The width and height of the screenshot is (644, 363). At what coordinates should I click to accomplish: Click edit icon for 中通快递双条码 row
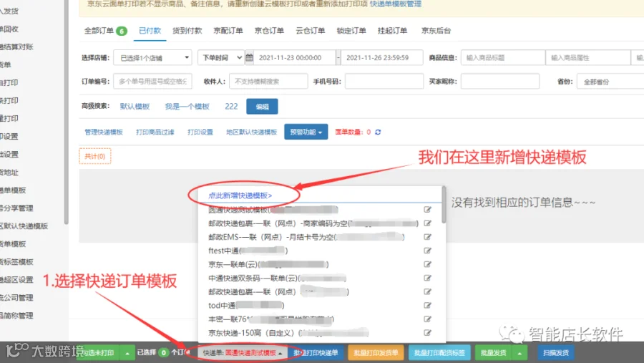click(x=428, y=278)
